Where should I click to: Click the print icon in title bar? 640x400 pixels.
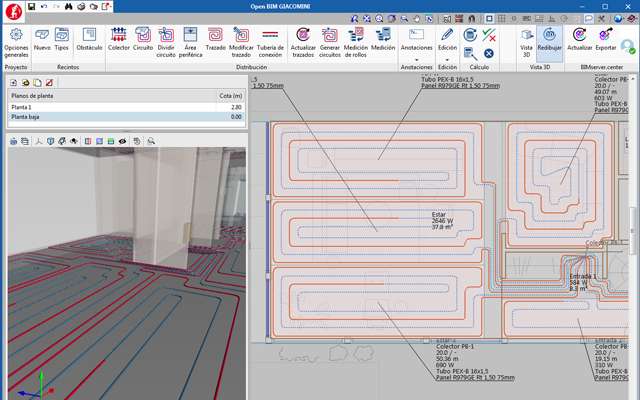click(x=81, y=7)
